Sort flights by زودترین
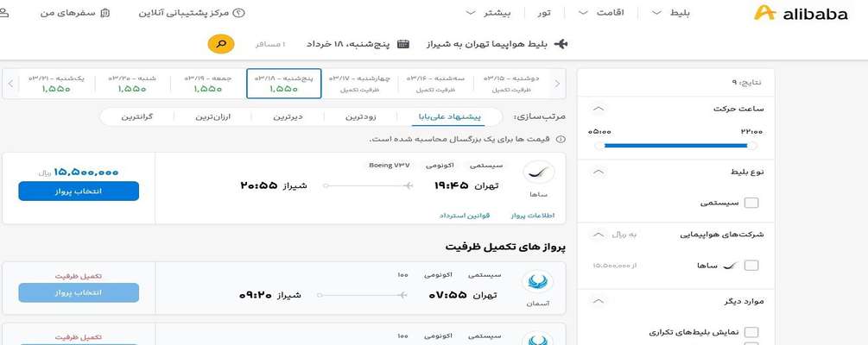 pos(361,116)
